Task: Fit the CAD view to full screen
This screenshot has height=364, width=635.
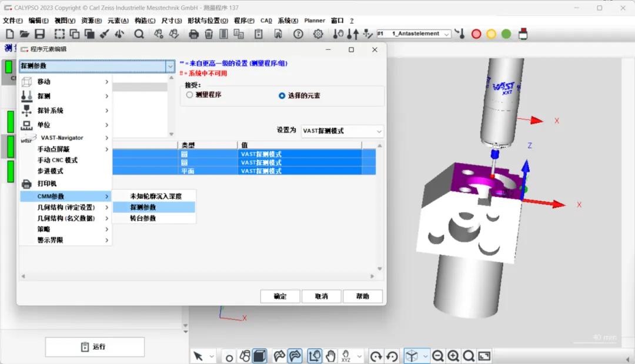Action: [x=484, y=356]
